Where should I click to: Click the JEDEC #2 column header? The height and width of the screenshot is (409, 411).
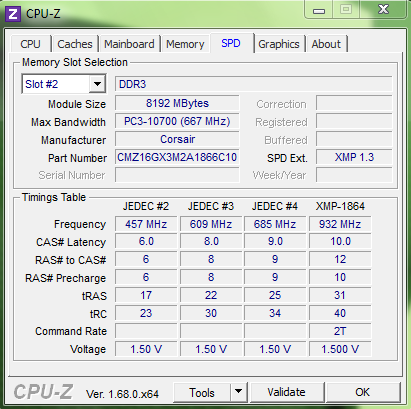146,206
